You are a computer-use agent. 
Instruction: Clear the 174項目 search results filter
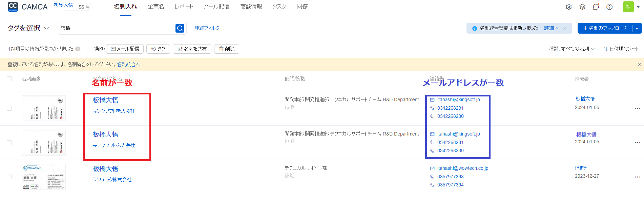click(78, 49)
